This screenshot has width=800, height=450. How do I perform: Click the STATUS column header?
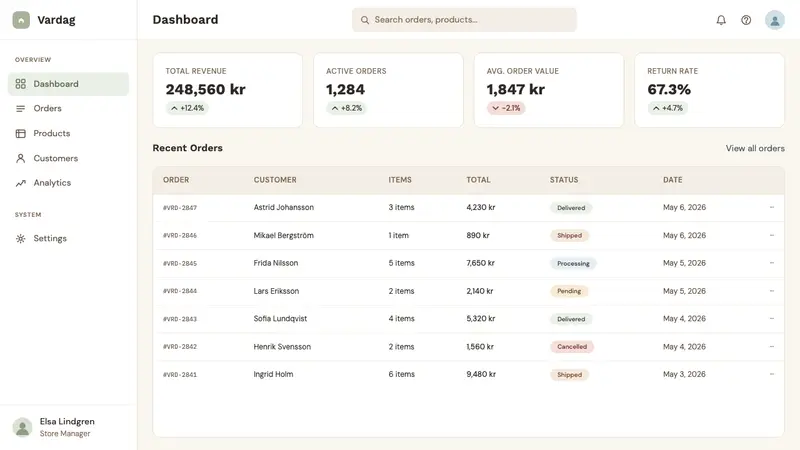coord(564,180)
